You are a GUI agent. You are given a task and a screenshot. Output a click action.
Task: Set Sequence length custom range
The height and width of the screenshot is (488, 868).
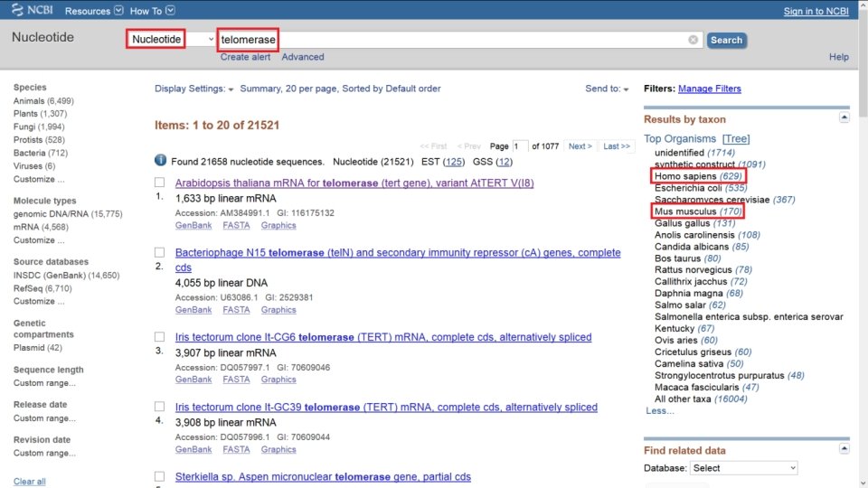(x=44, y=383)
